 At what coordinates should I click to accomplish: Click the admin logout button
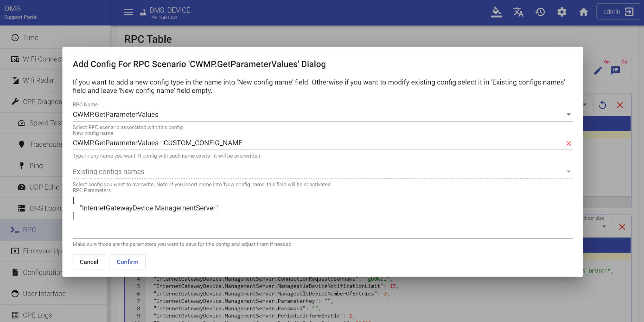(618, 12)
